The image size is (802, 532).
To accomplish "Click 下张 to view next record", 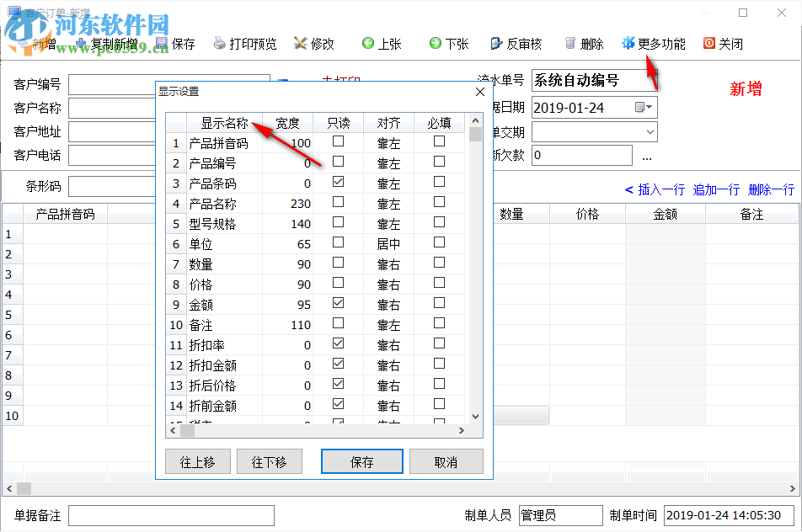I will coord(448,43).
